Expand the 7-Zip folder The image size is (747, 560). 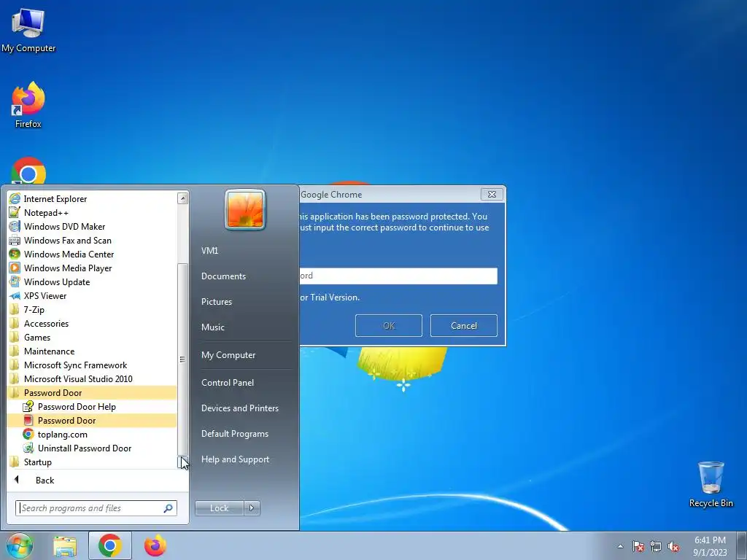pos(92,309)
